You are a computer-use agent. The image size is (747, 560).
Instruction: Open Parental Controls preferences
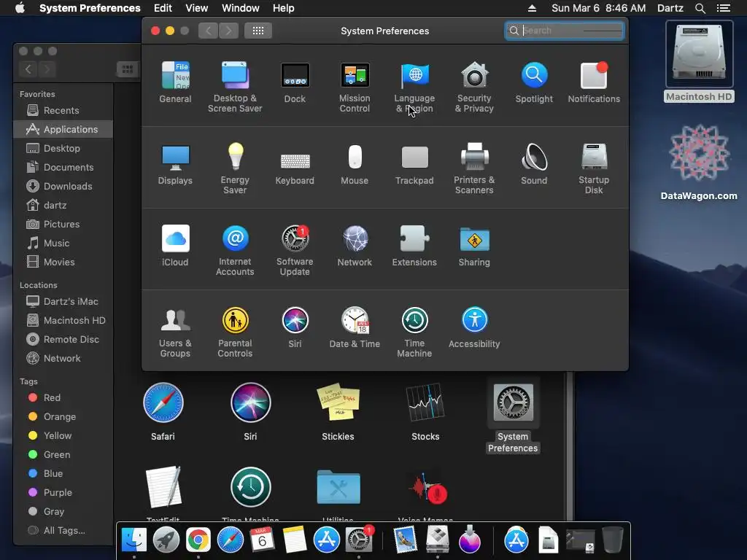coord(235,332)
